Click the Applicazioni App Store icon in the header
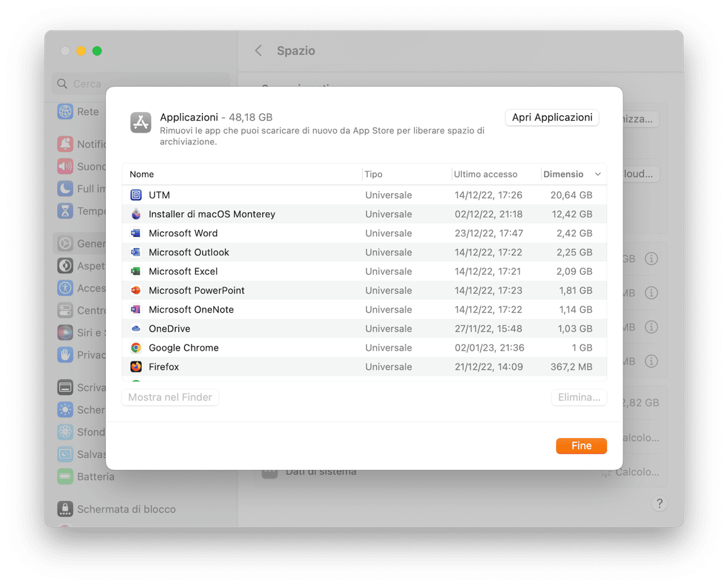The height and width of the screenshot is (586, 728). 141,123
